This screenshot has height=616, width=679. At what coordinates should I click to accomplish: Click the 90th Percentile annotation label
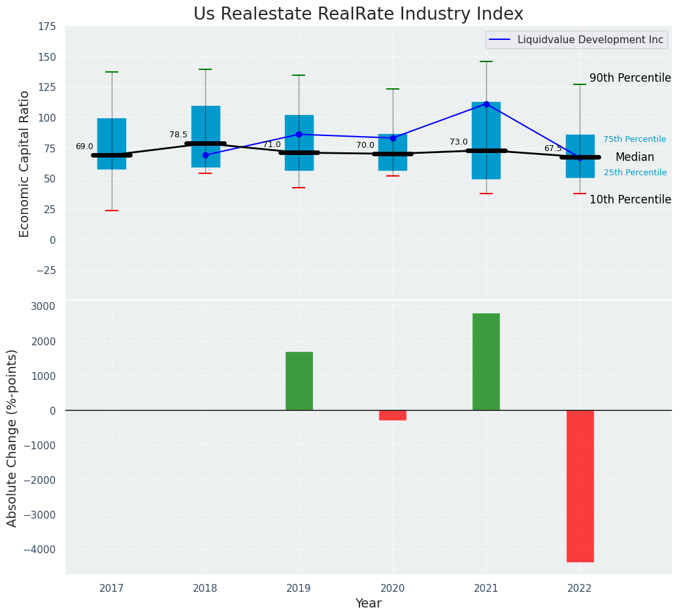(x=629, y=78)
